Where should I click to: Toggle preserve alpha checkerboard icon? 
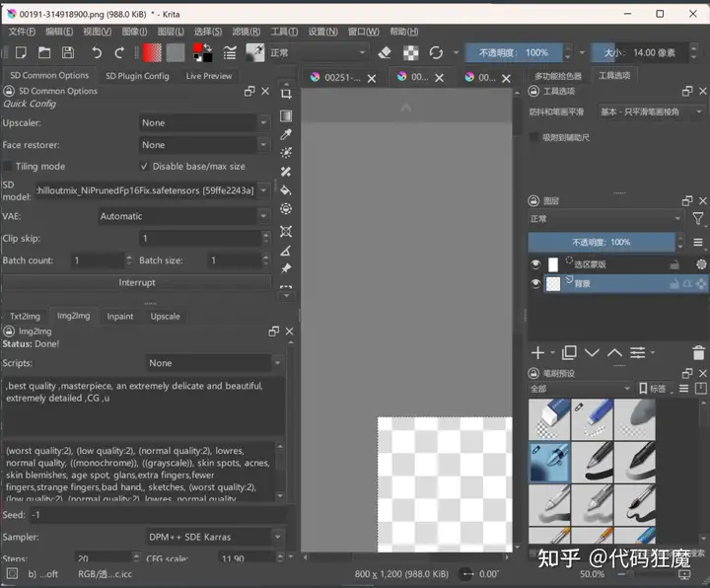[x=410, y=53]
